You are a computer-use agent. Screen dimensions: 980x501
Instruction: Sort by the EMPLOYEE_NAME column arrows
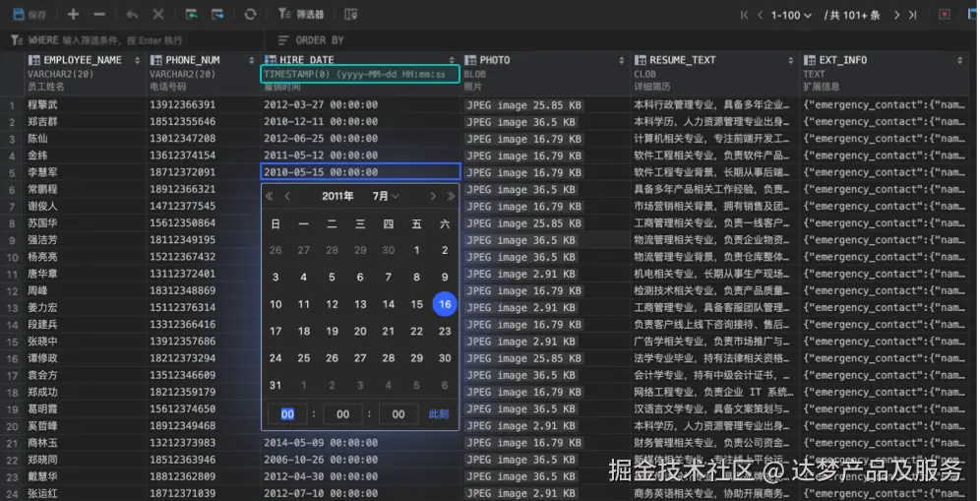pyautogui.click(x=137, y=60)
